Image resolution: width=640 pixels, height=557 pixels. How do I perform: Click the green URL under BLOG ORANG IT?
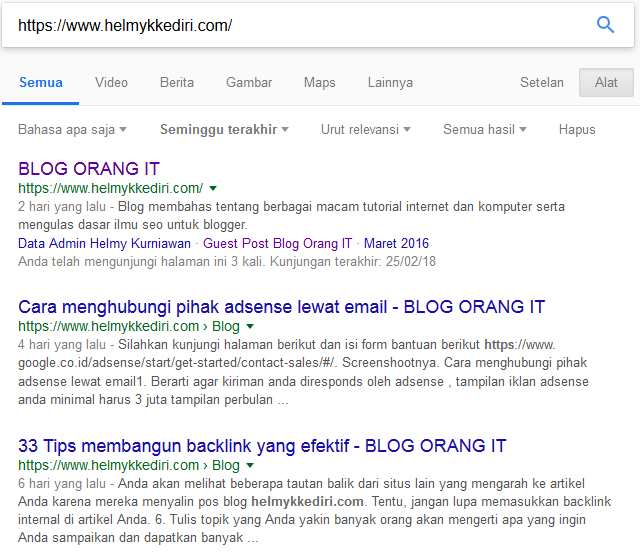tap(111, 188)
